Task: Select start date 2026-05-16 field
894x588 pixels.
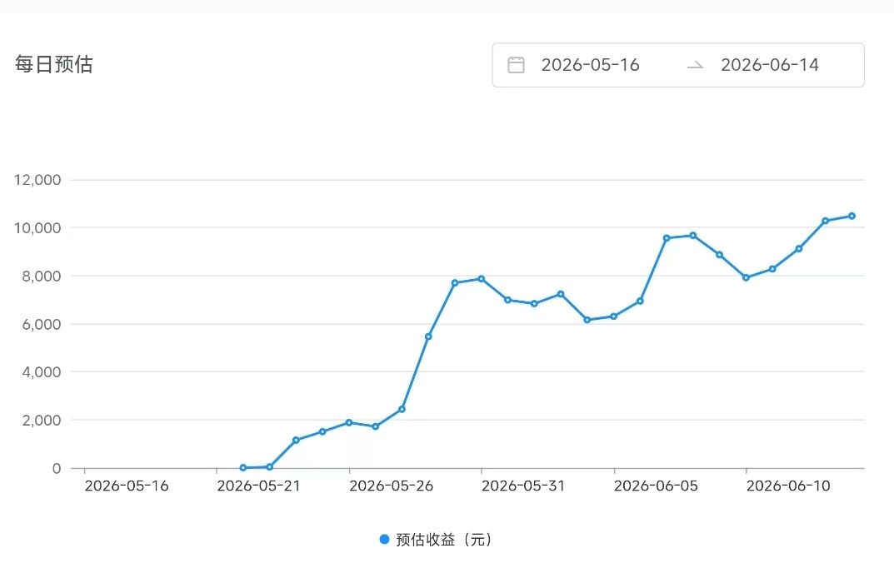Action: pos(590,65)
